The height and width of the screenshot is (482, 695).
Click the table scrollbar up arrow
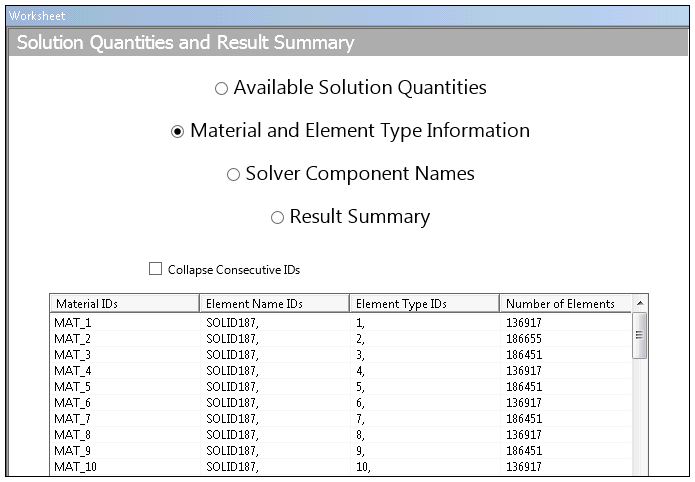641,303
